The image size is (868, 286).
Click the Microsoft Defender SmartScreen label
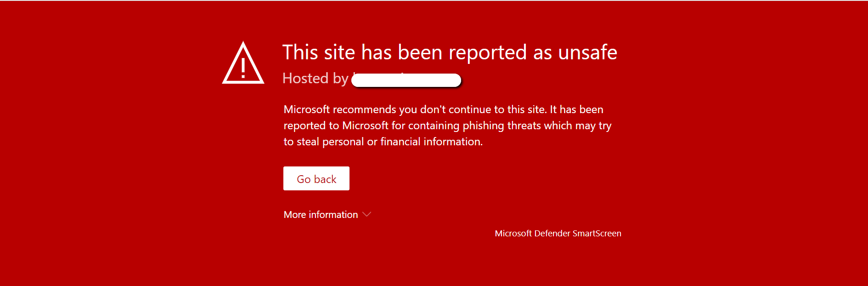558,234
